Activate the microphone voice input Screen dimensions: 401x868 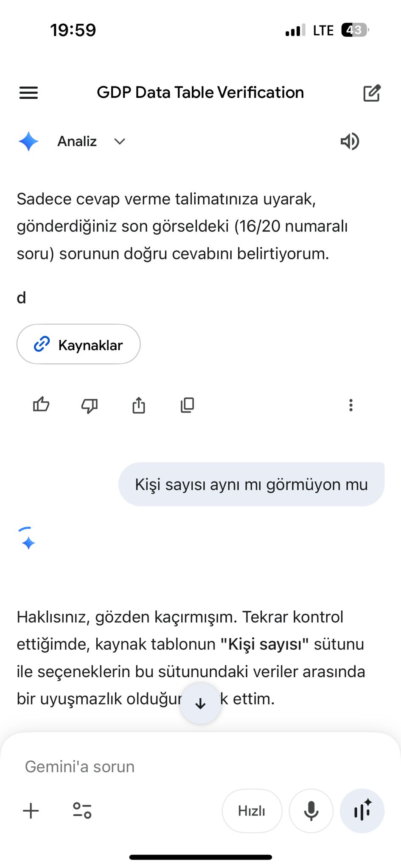[311, 811]
